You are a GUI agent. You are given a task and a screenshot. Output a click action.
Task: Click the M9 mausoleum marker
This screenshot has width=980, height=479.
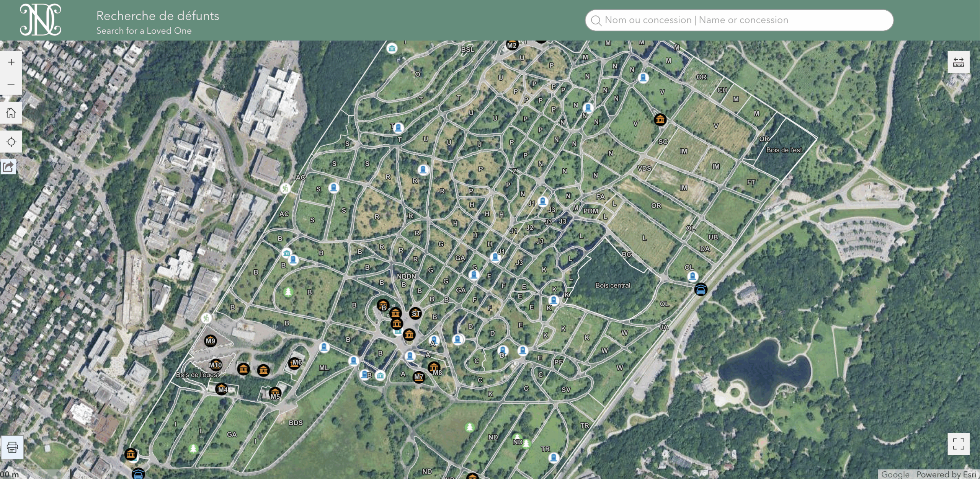(211, 341)
